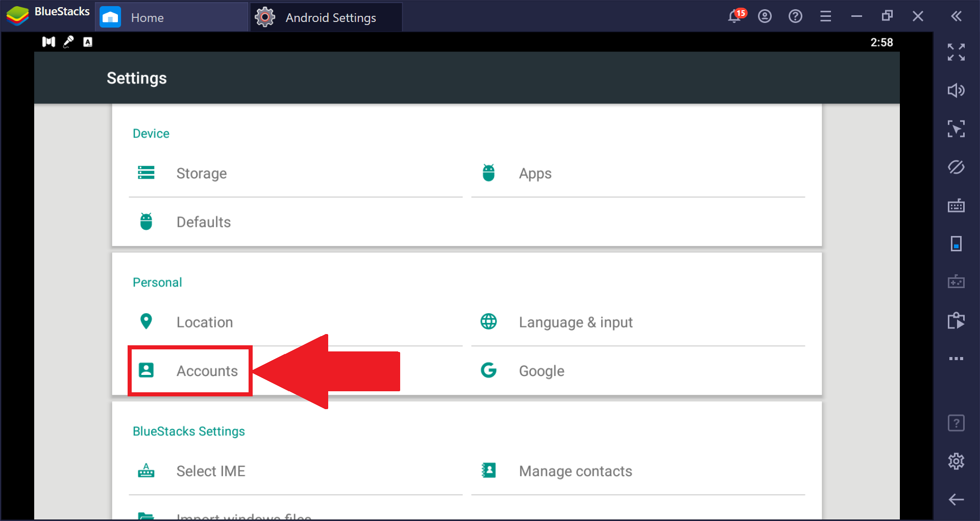Open Select IME option
The height and width of the screenshot is (521, 980).
(x=296, y=471)
